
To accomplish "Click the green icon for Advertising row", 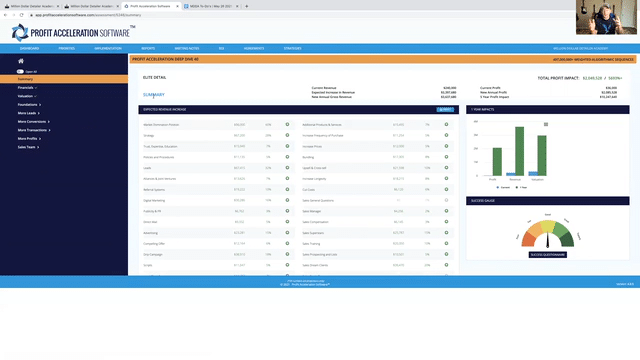I will [x=287, y=233].
